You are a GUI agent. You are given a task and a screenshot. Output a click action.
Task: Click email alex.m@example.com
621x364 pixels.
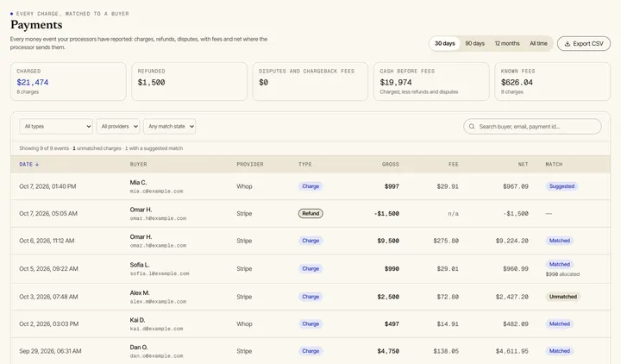click(x=158, y=302)
